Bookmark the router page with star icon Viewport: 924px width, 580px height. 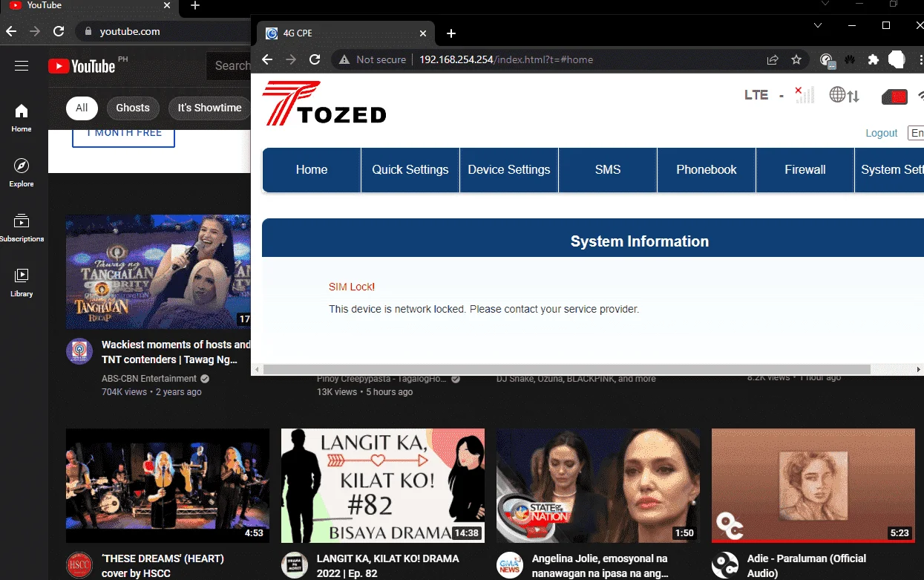(796, 59)
